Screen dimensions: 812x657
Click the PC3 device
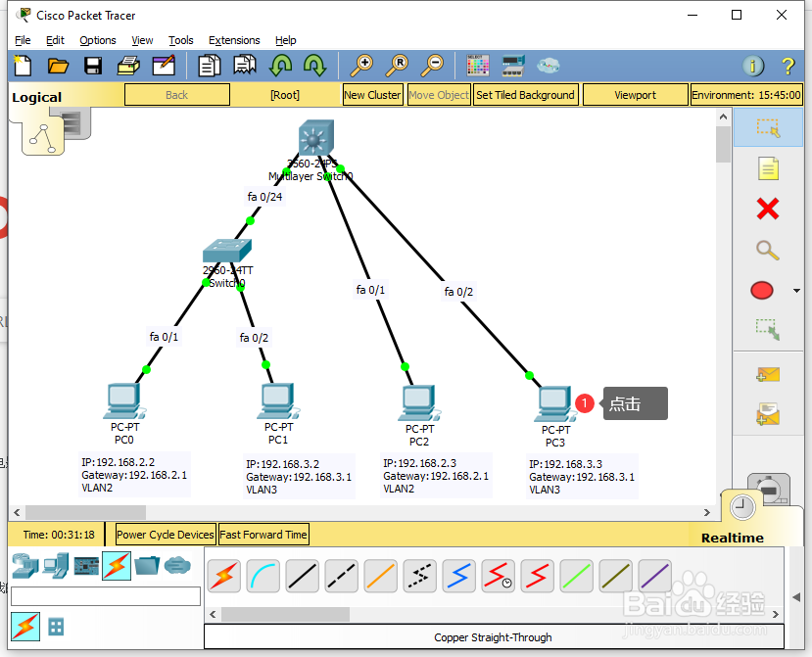(x=555, y=404)
